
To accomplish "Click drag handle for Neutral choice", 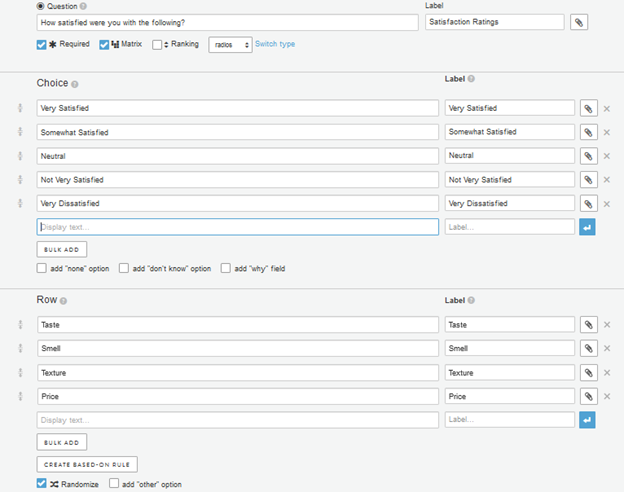I will tap(20, 156).
